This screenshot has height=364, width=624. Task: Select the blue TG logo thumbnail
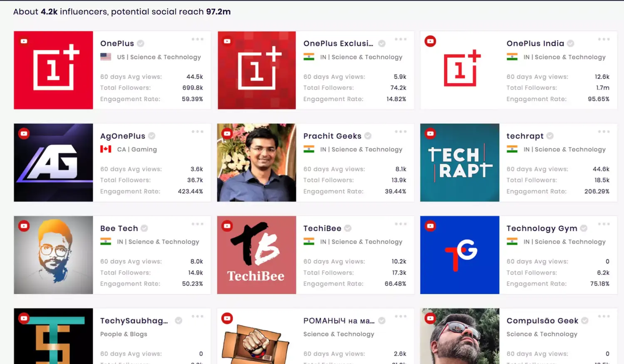[460, 255]
